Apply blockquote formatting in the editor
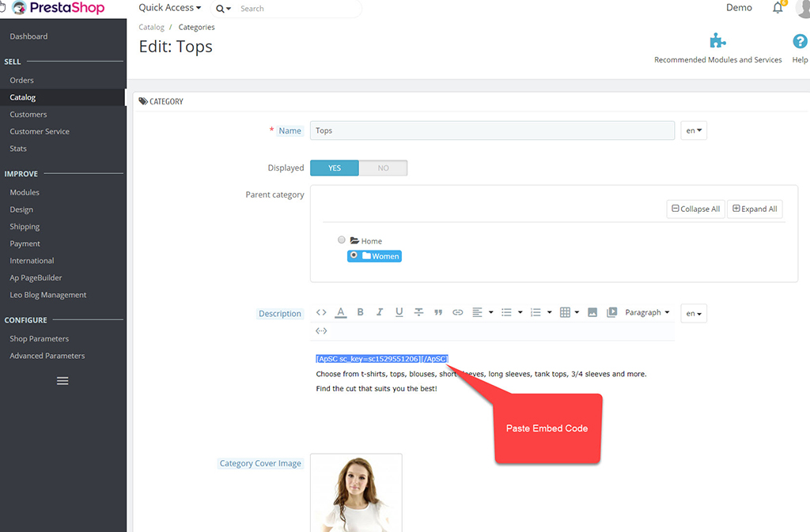 point(438,312)
